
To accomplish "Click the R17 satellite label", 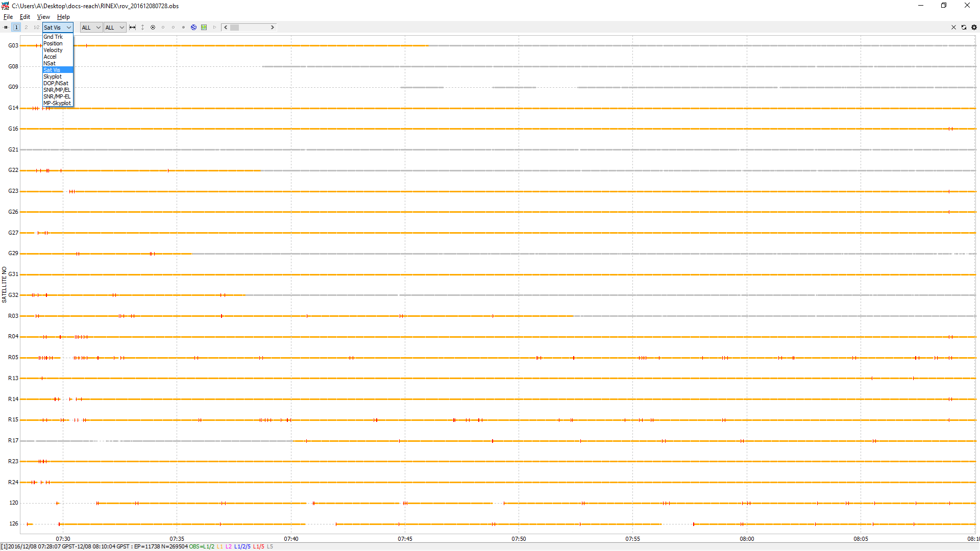I will point(13,440).
